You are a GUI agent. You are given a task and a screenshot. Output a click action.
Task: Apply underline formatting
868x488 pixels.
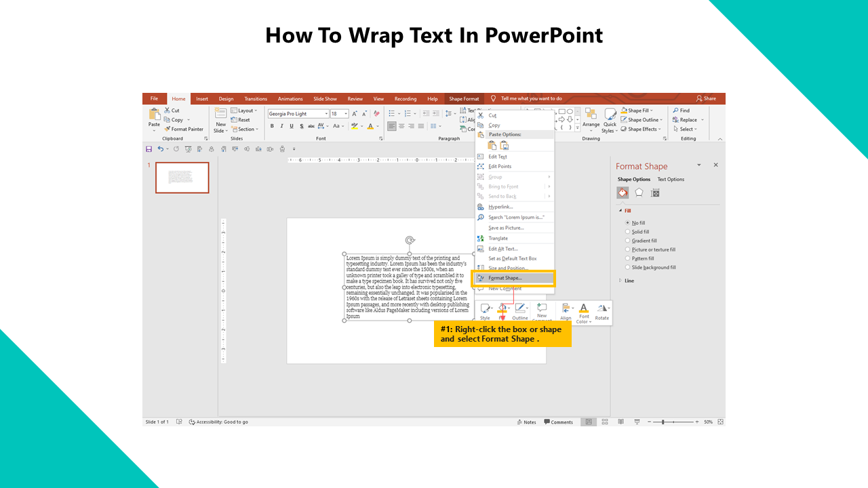tap(292, 126)
